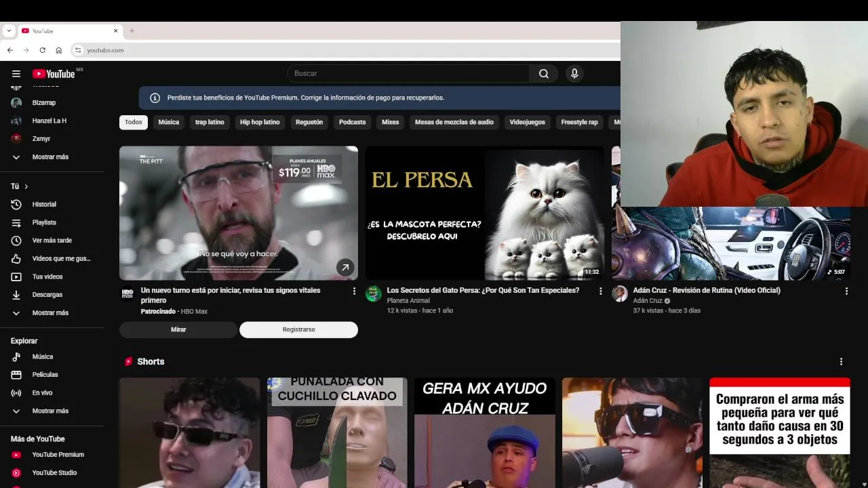The width and height of the screenshot is (868, 488).
Task: Play the HBO Max The Pitt ad thumbnail
Action: click(239, 213)
